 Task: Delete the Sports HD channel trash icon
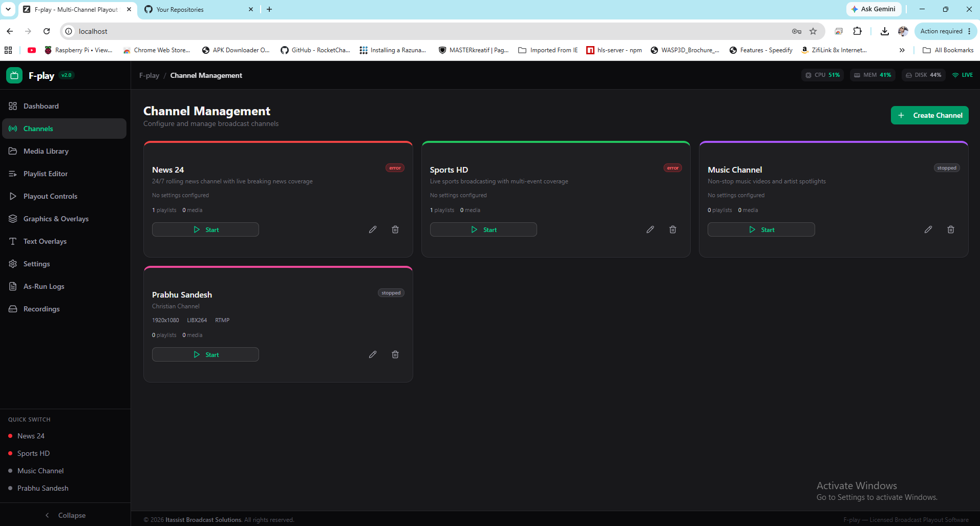click(673, 229)
